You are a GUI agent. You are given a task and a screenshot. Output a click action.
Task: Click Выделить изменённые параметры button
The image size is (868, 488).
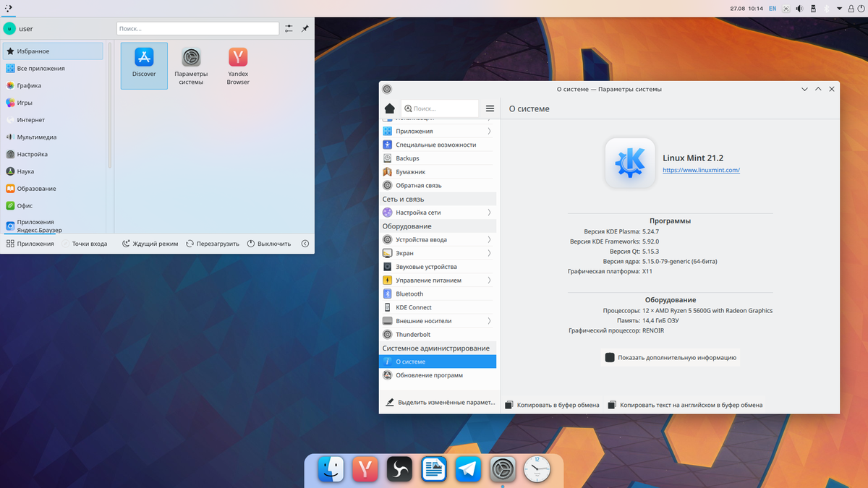click(440, 402)
